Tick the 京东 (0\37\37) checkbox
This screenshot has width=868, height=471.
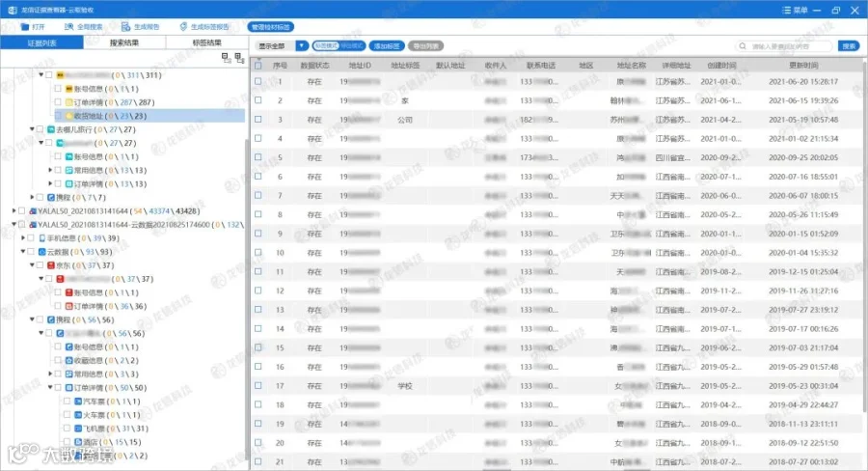coord(40,265)
